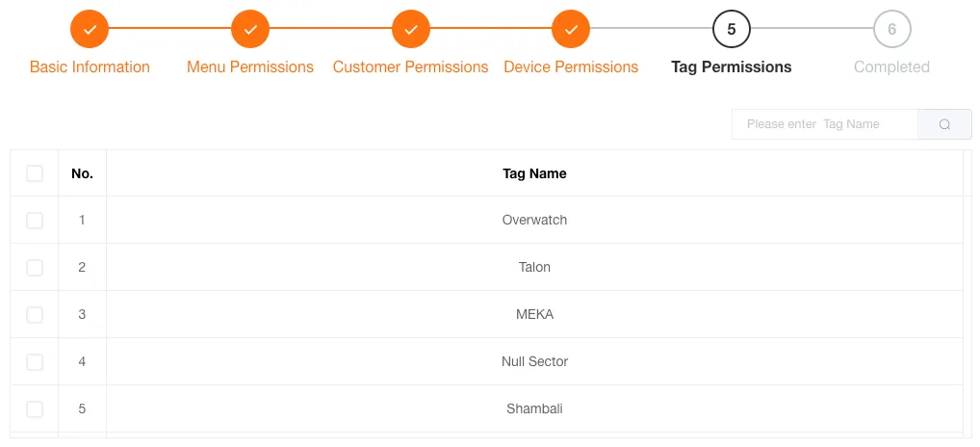Click the step 6 circle icon
The height and width of the screenshot is (447, 980).
[891, 30]
